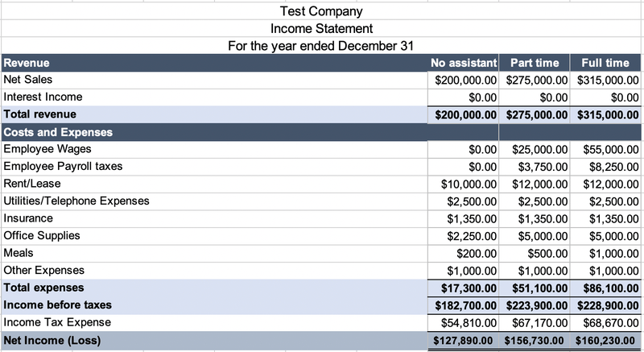Click the 'Income Statement' heading cell
Screen dimensions: 644x352
click(x=320, y=28)
